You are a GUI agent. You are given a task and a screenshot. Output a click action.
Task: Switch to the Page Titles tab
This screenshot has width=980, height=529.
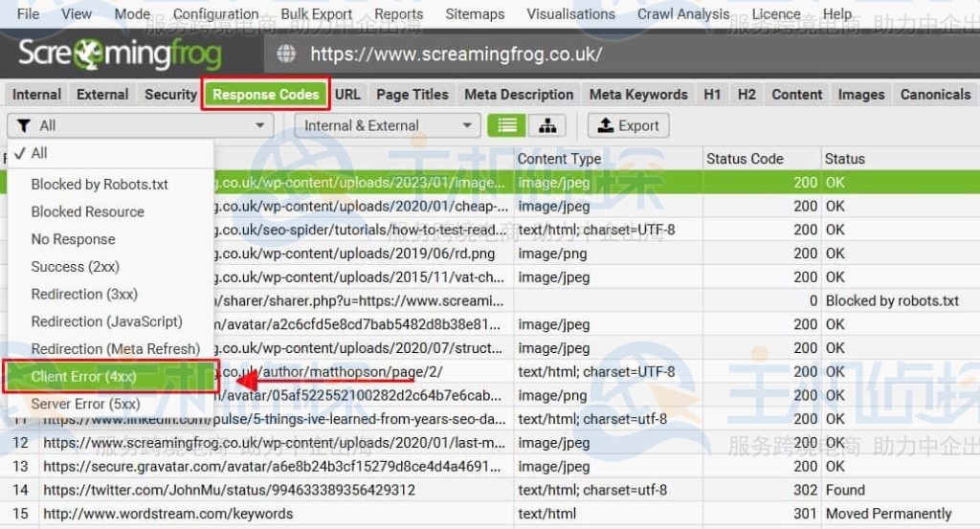(412, 95)
